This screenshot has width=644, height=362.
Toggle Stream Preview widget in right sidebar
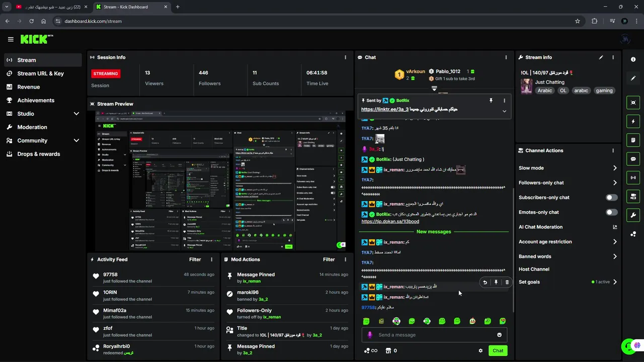[633, 103]
